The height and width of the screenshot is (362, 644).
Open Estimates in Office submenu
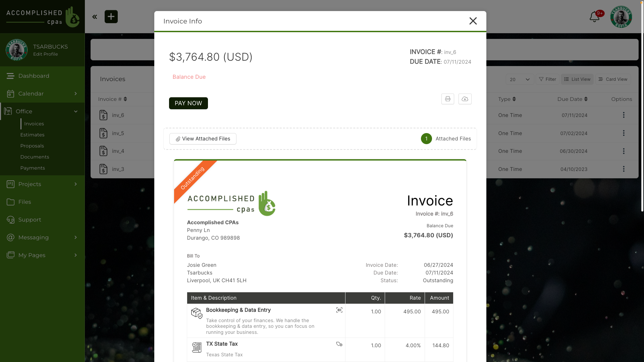pos(32,135)
